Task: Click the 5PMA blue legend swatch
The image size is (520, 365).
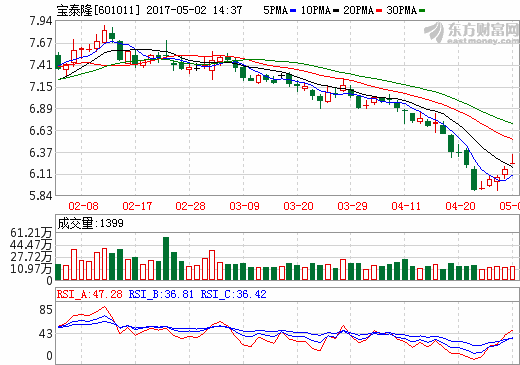Action: click(293, 11)
